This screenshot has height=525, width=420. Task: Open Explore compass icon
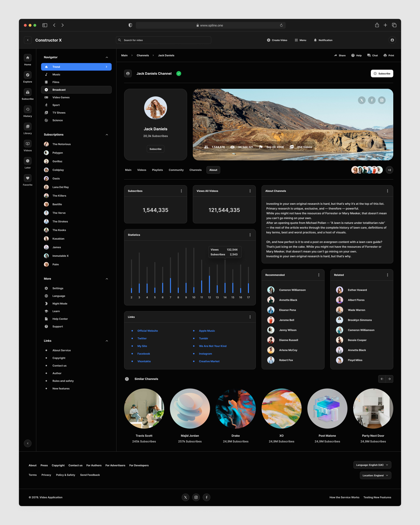pyautogui.click(x=27, y=75)
